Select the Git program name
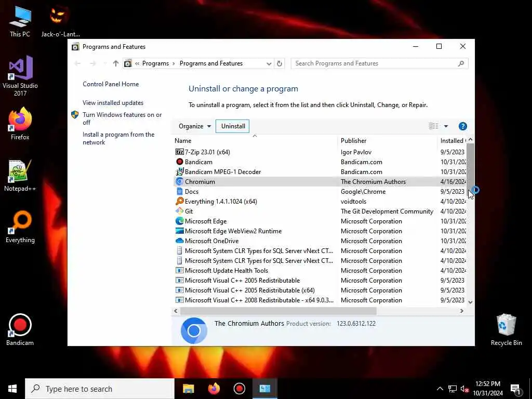The width and height of the screenshot is (532, 399). coord(189,211)
